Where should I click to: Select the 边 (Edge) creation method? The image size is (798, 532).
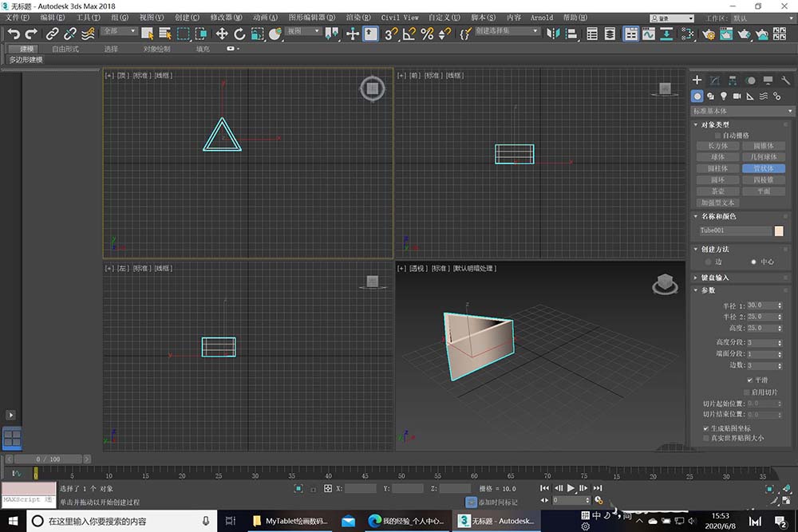pos(708,262)
